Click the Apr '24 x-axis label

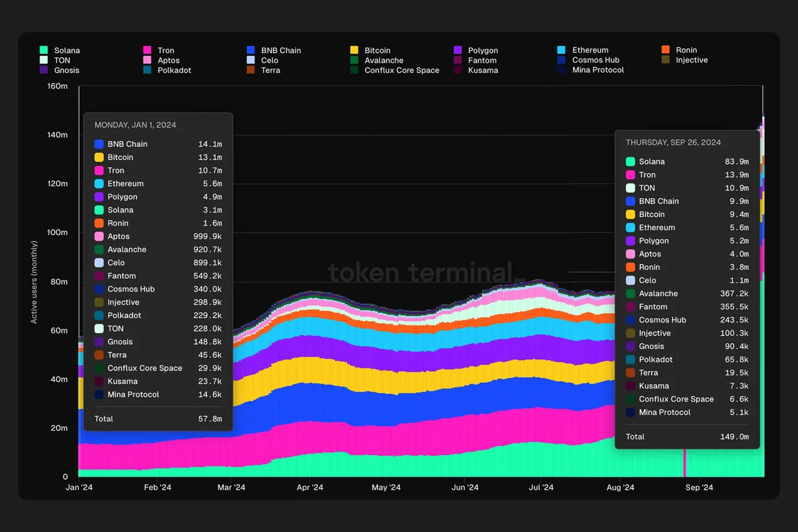[310, 487]
